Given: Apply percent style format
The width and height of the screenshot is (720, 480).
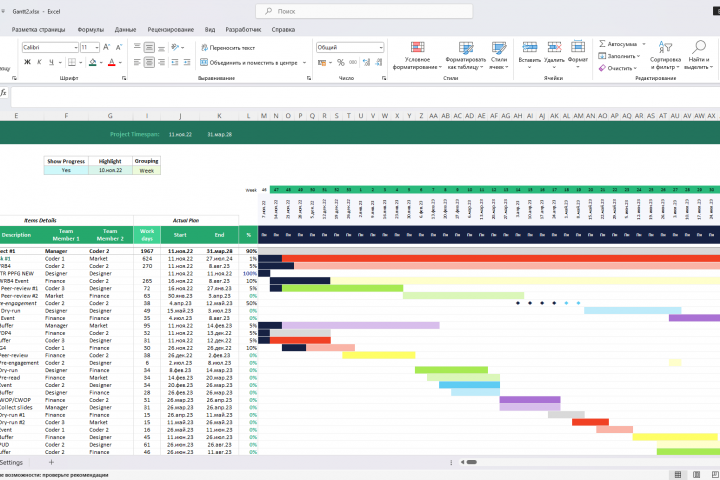Looking at the screenshot, I should (341, 62).
